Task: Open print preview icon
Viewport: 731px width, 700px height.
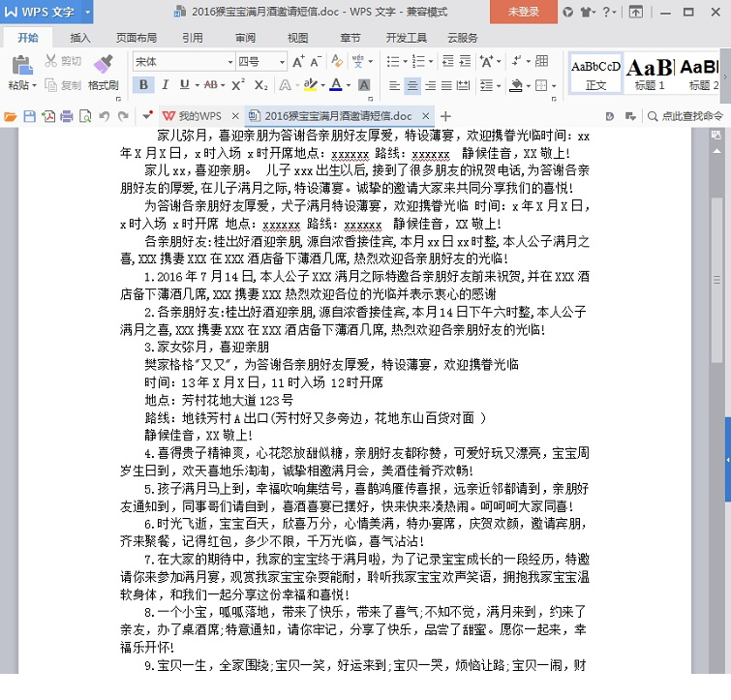Action: point(85,116)
